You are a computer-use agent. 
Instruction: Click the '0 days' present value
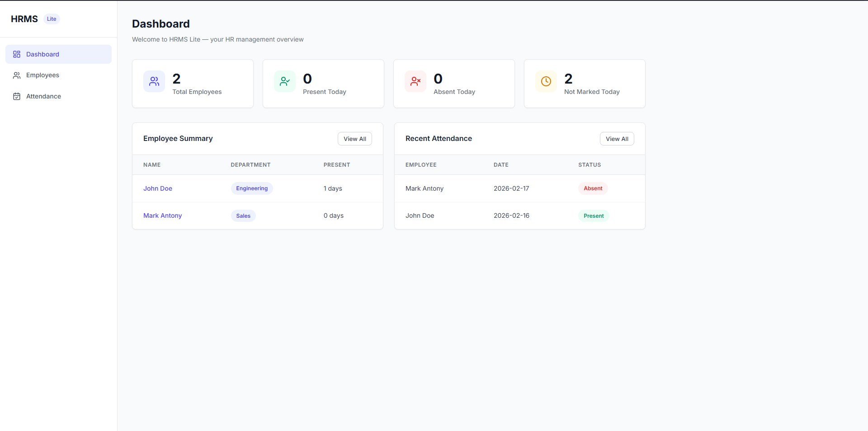coord(334,215)
